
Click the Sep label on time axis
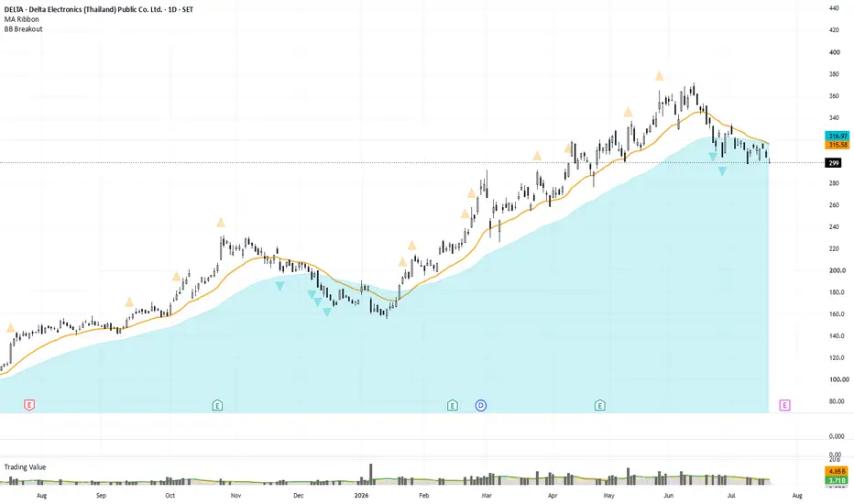click(101, 495)
